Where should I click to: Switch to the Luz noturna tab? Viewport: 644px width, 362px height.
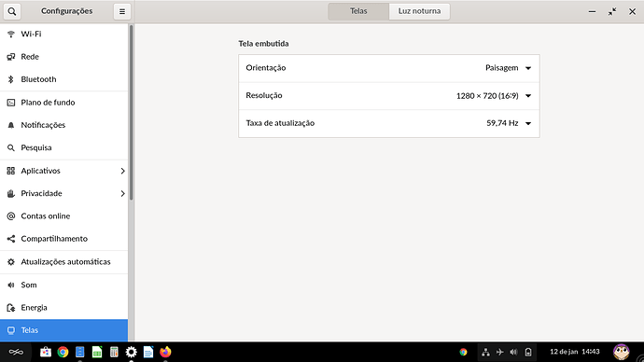pos(419,11)
